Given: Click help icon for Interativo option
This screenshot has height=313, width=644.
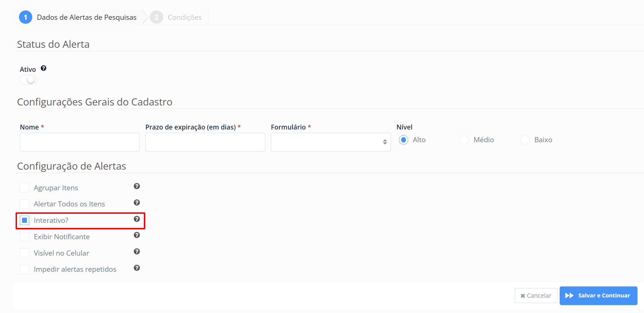Looking at the screenshot, I should pos(137,219).
